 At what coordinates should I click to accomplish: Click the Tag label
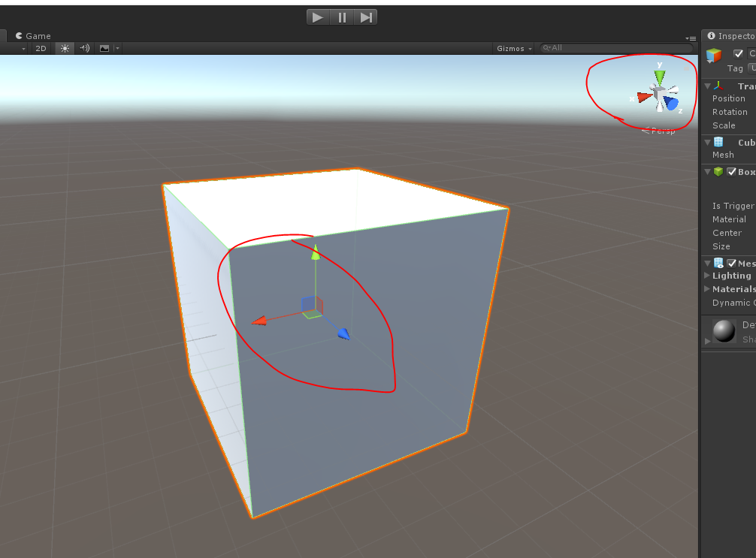[735, 68]
